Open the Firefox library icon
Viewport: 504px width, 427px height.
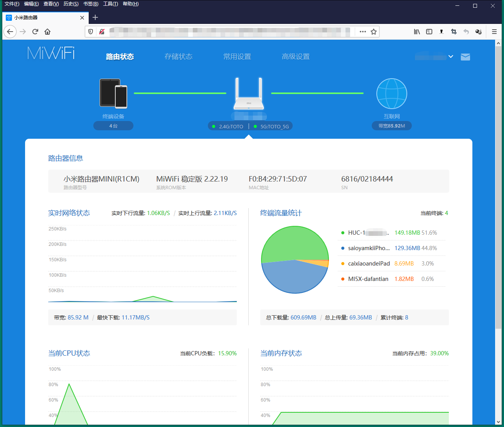coord(417,32)
